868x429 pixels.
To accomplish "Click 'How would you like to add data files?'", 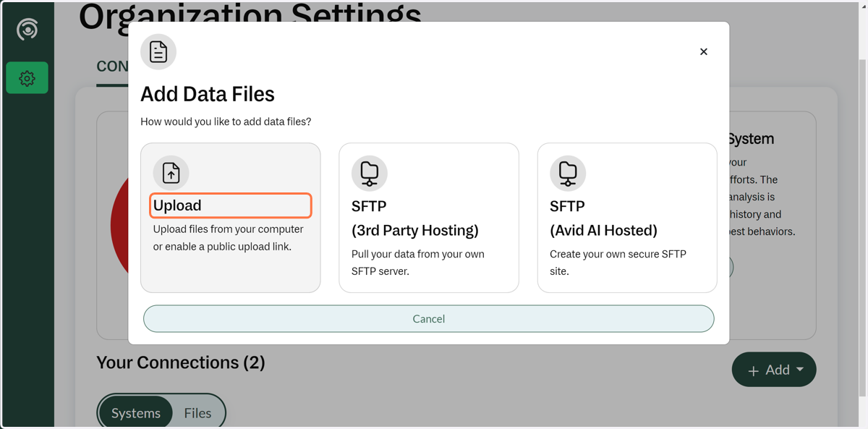I will click(226, 122).
